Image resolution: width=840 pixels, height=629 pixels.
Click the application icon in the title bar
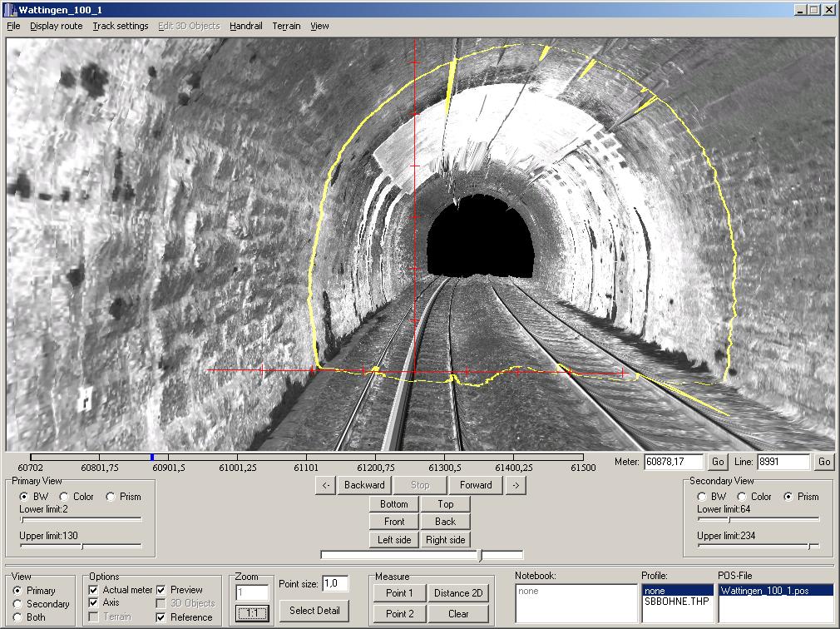11,10
